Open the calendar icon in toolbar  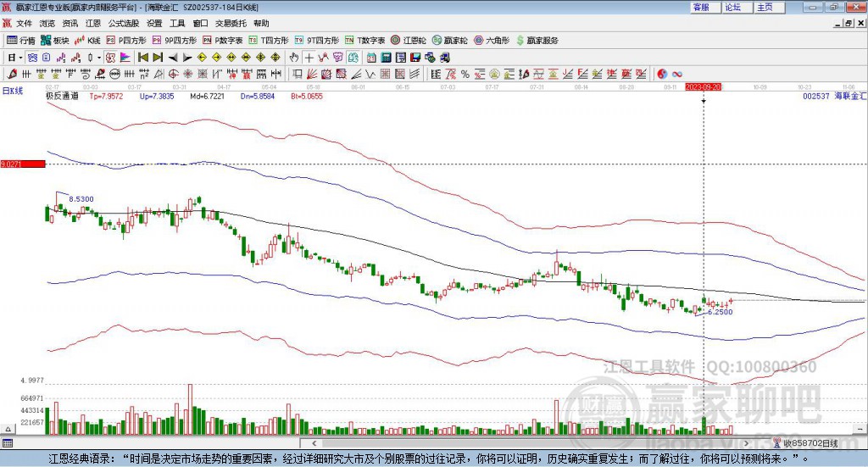(371, 58)
